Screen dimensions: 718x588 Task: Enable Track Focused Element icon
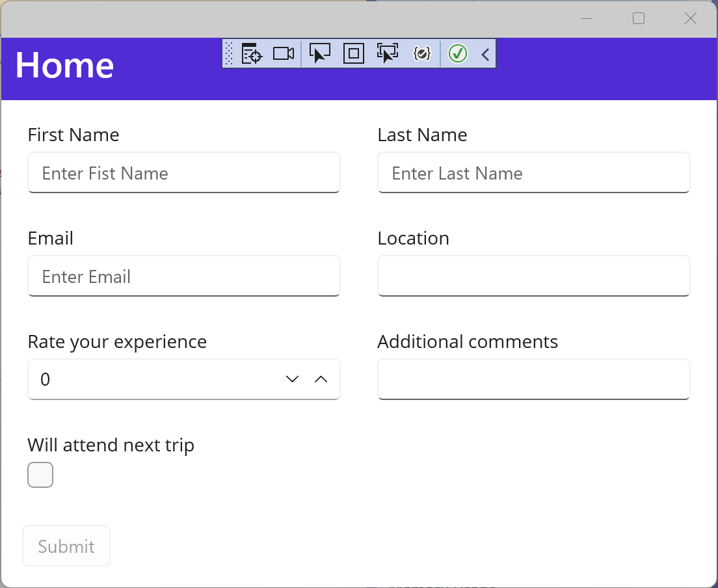[x=388, y=53]
